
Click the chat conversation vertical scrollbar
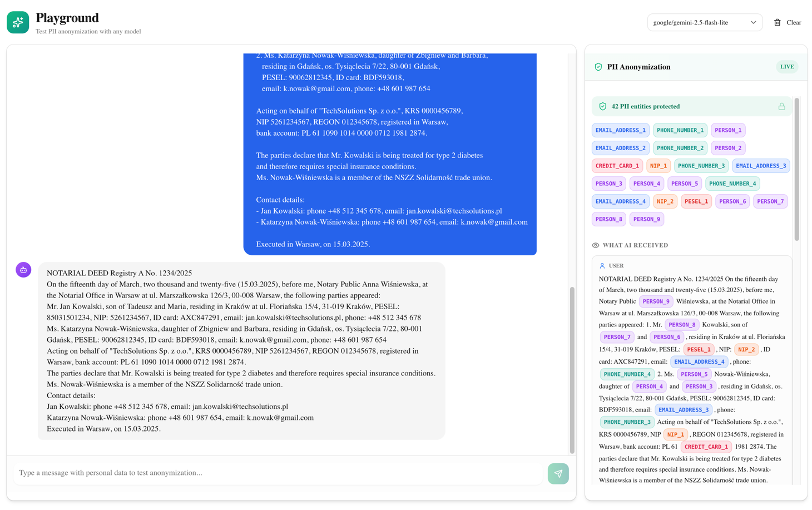point(572,369)
